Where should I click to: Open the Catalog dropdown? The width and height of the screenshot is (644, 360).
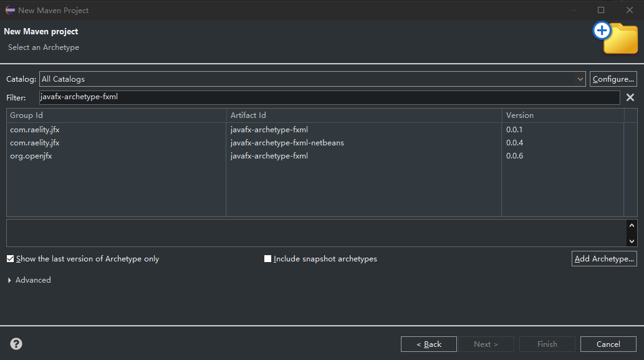pos(579,79)
